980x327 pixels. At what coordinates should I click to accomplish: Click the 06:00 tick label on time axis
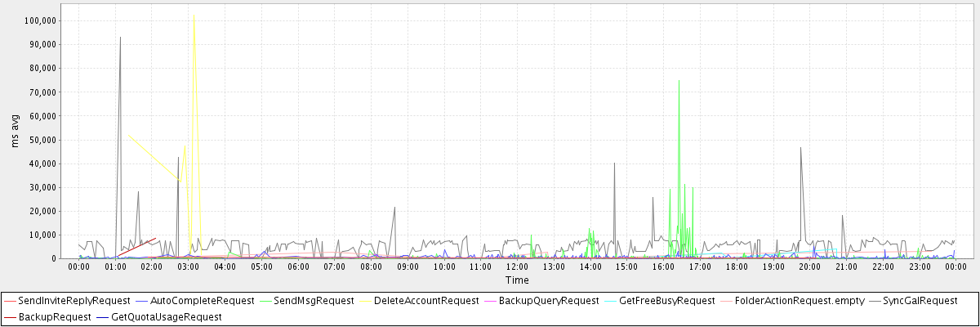click(298, 267)
